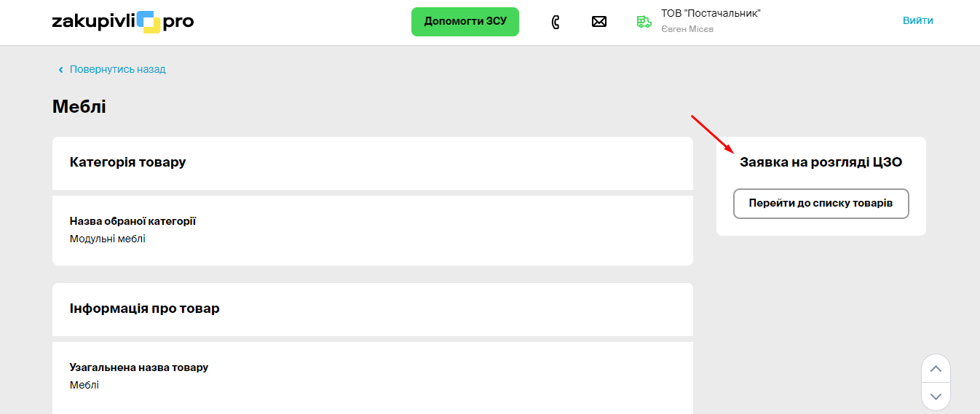The height and width of the screenshot is (414, 980).
Task: Click user name "Євген Місєв"
Action: click(x=687, y=29)
